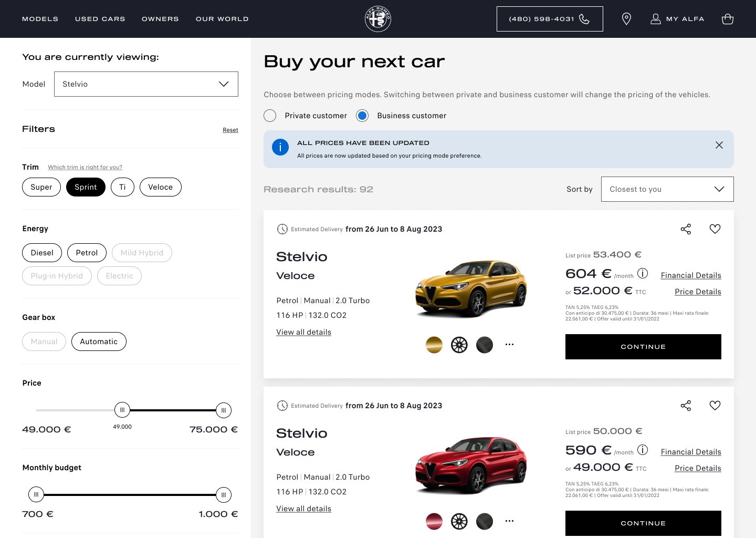
Task: Toggle the disabled Mild Hybrid filter
Action: [142, 253]
